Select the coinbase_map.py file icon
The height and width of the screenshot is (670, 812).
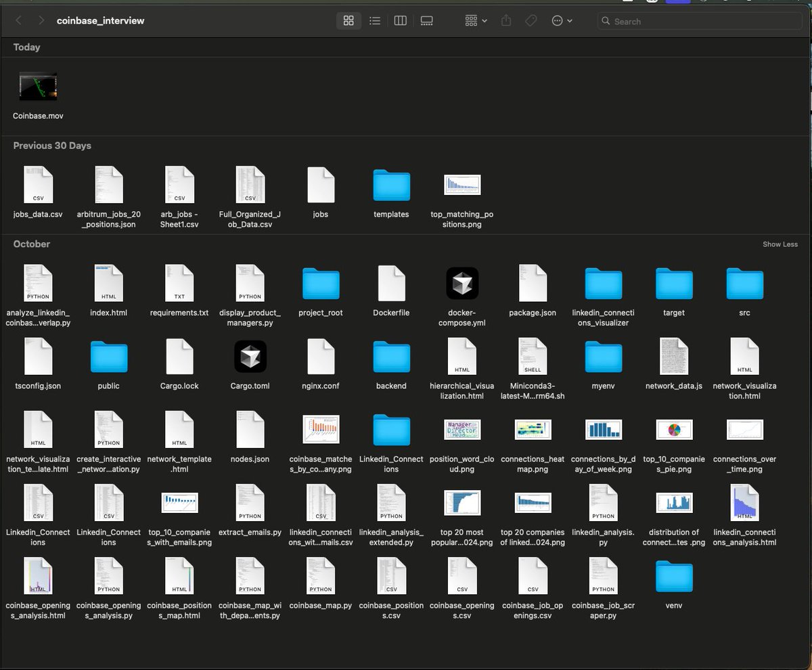(x=321, y=575)
